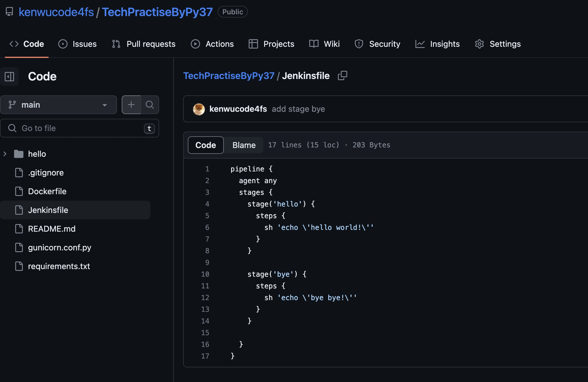Image resolution: width=588 pixels, height=382 pixels.
Task: Collapse the file tree side panel icon
Action: coord(9,77)
